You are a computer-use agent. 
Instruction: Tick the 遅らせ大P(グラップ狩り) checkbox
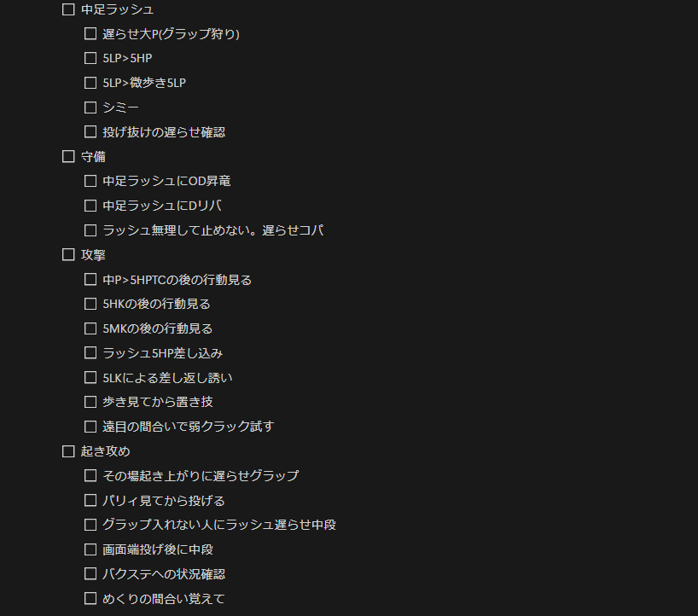[90, 34]
